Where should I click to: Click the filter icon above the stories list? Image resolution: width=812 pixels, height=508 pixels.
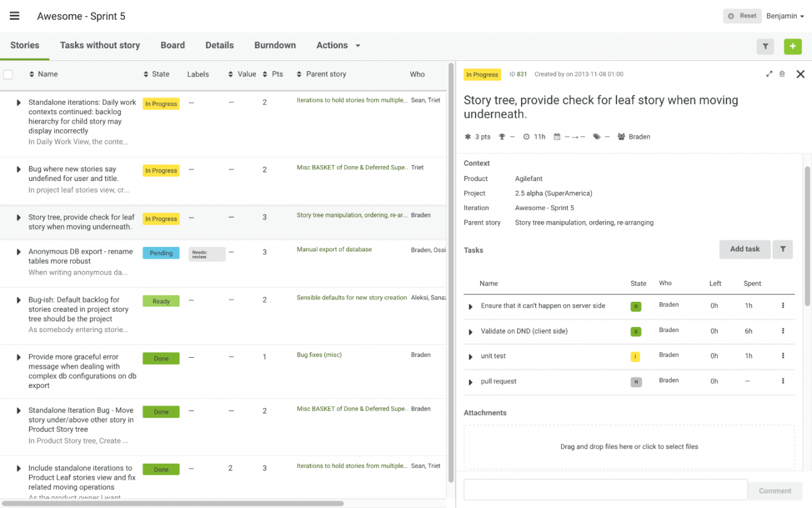(x=765, y=46)
